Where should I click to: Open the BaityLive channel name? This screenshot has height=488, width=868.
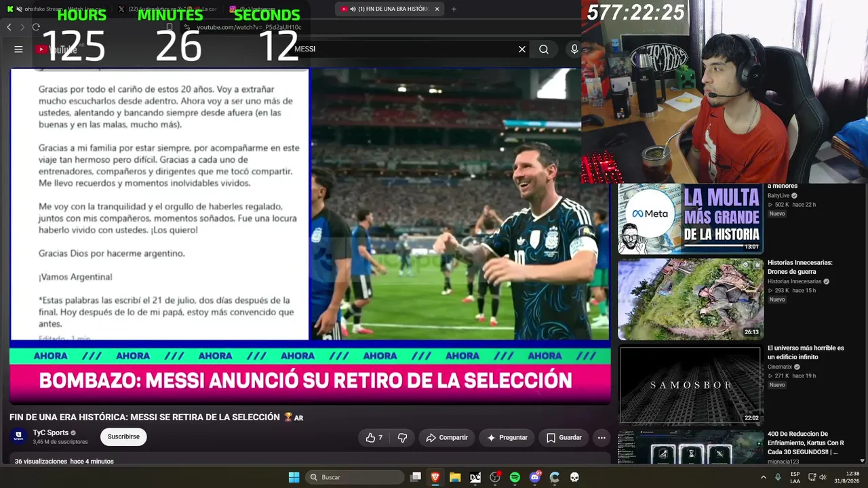778,196
